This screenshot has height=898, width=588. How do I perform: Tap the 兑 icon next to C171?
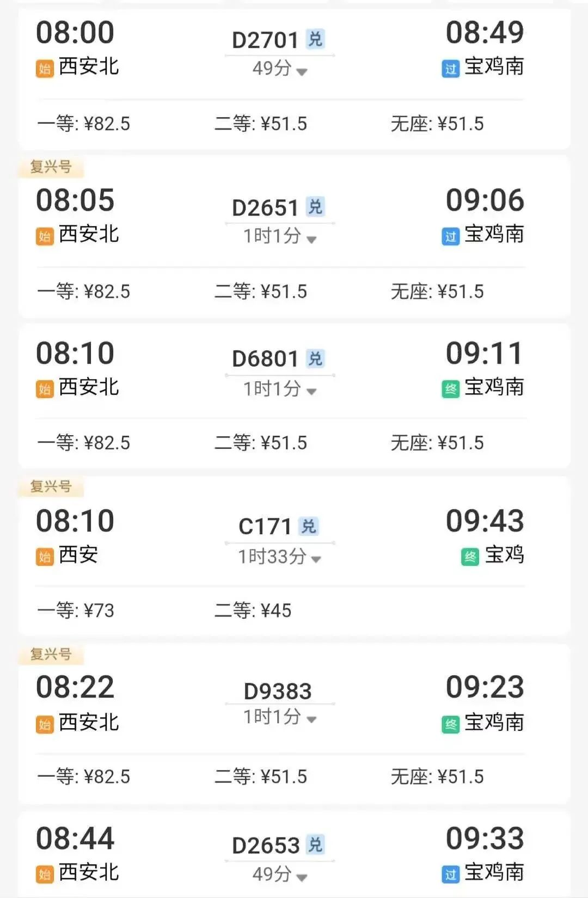[309, 526]
